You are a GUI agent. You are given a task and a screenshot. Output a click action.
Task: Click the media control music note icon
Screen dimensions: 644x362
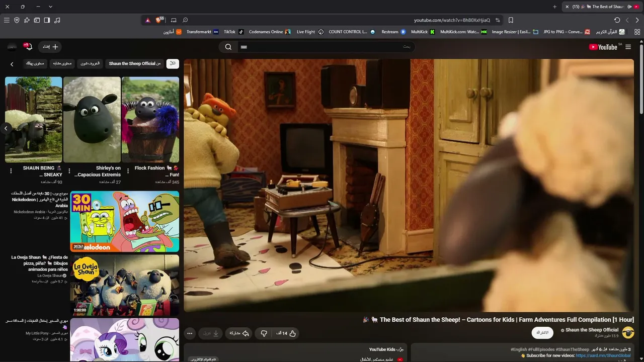pos(57,20)
